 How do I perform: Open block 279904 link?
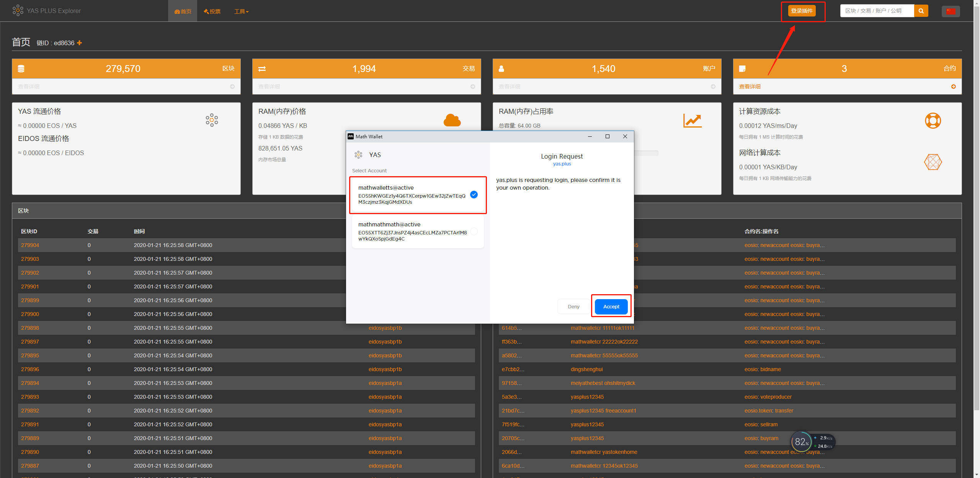(x=30, y=245)
